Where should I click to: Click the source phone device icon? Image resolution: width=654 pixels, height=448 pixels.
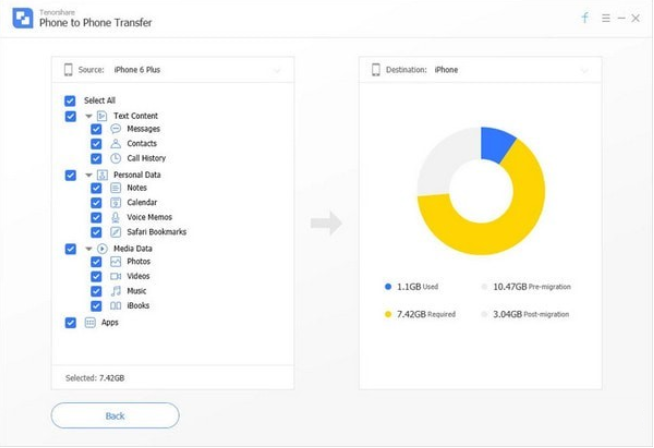tap(68, 70)
